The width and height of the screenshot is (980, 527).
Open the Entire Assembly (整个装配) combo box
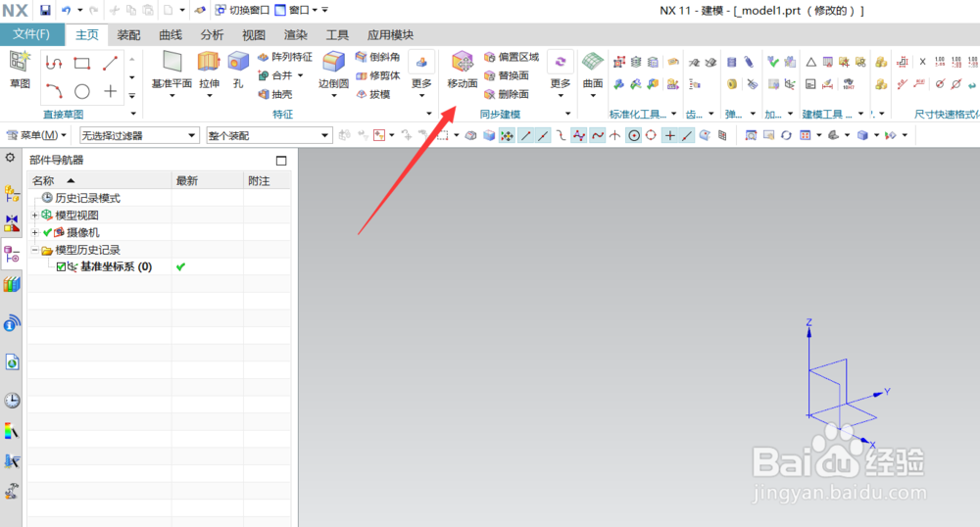[x=269, y=135]
